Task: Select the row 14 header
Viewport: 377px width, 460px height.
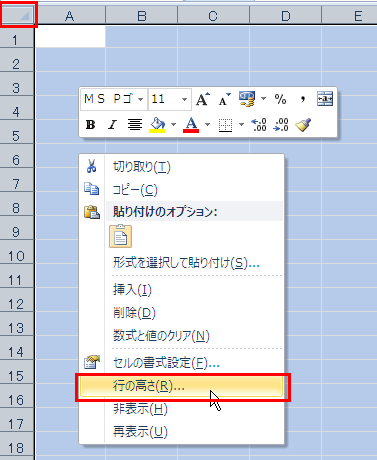Action: tap(17, 348)
